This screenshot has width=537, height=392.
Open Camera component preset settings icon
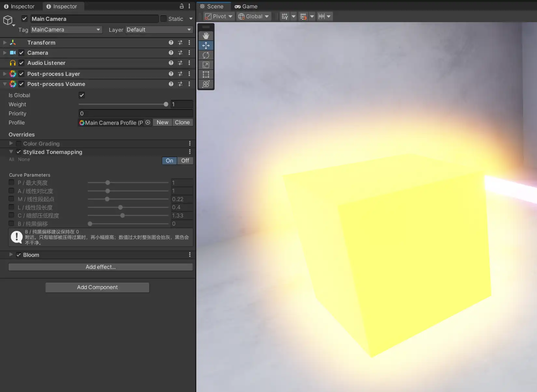(180, 53)
